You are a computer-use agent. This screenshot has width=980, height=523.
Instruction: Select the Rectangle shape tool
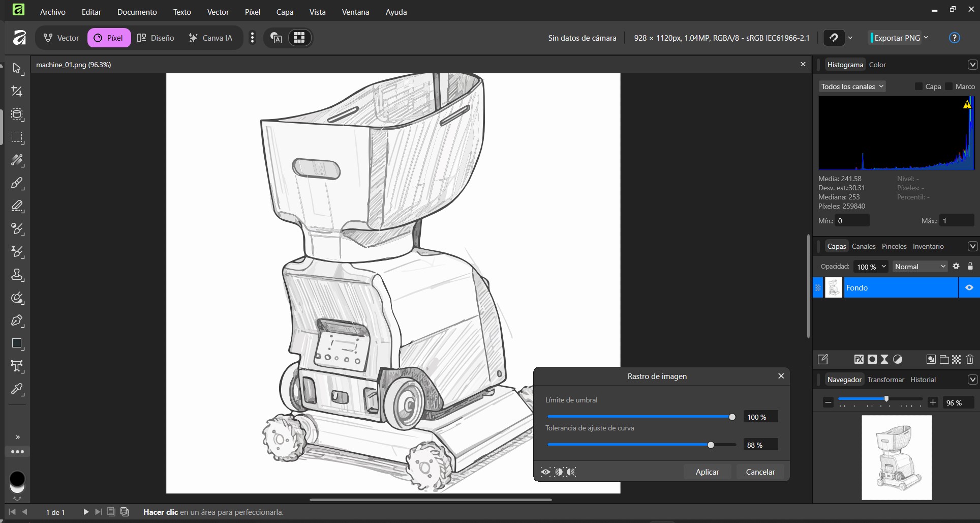(x=17, y=344)
